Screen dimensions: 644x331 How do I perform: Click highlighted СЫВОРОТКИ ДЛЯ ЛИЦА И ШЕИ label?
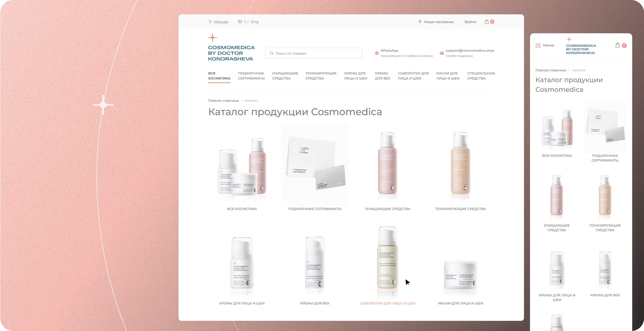(388, 303)
